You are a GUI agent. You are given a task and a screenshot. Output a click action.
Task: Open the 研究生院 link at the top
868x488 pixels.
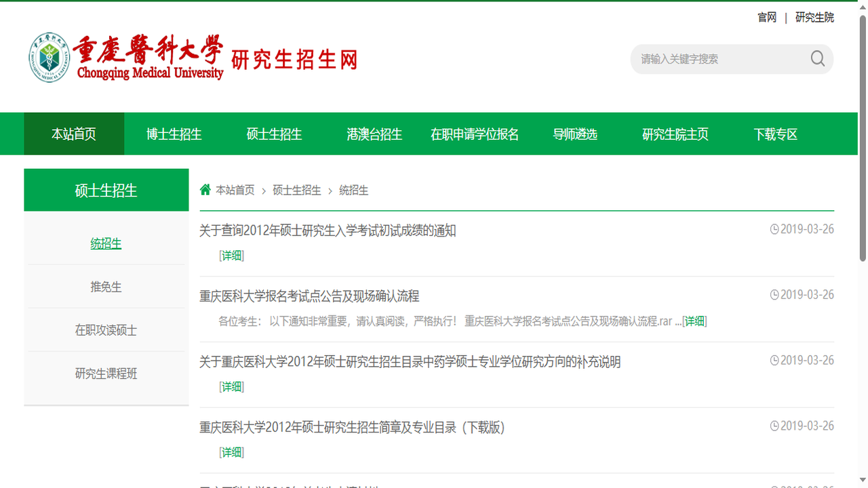coord(814,17)
